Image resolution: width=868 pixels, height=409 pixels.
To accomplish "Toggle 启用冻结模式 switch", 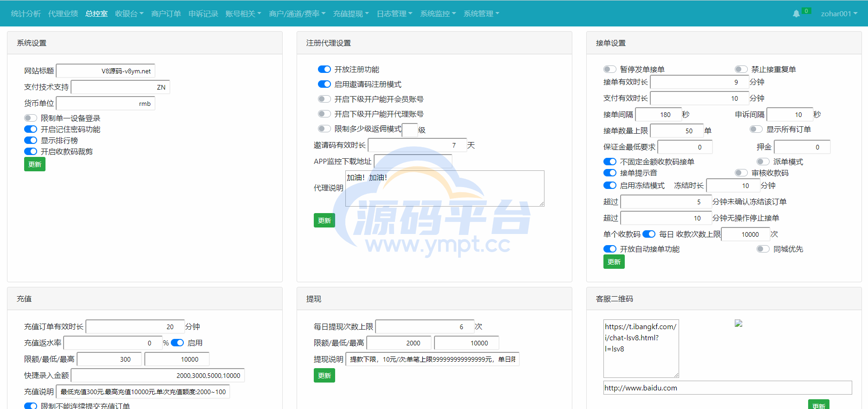I will coord(610,185).
